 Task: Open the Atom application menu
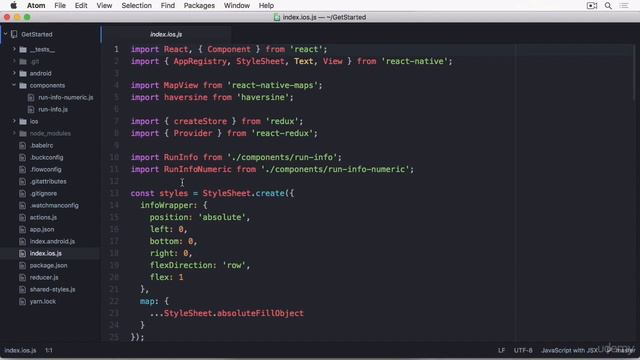[36, 5]
